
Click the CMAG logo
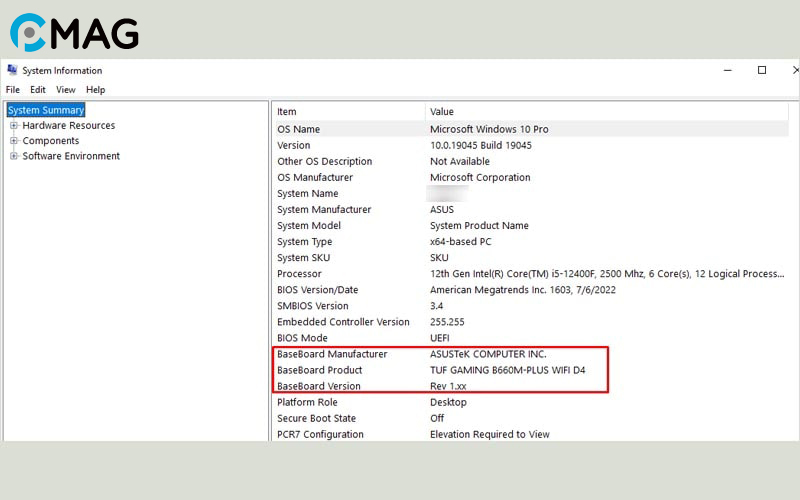point(74,32)
